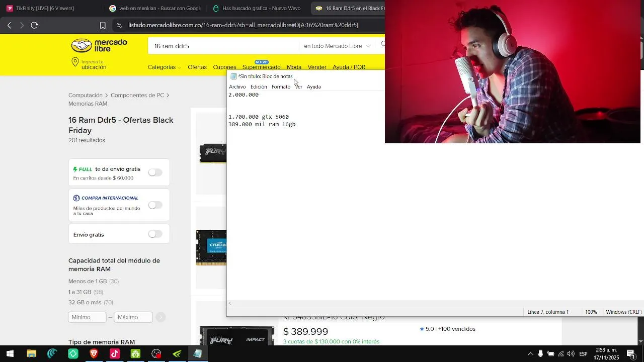Click the Máximo capacity input field

133,317
